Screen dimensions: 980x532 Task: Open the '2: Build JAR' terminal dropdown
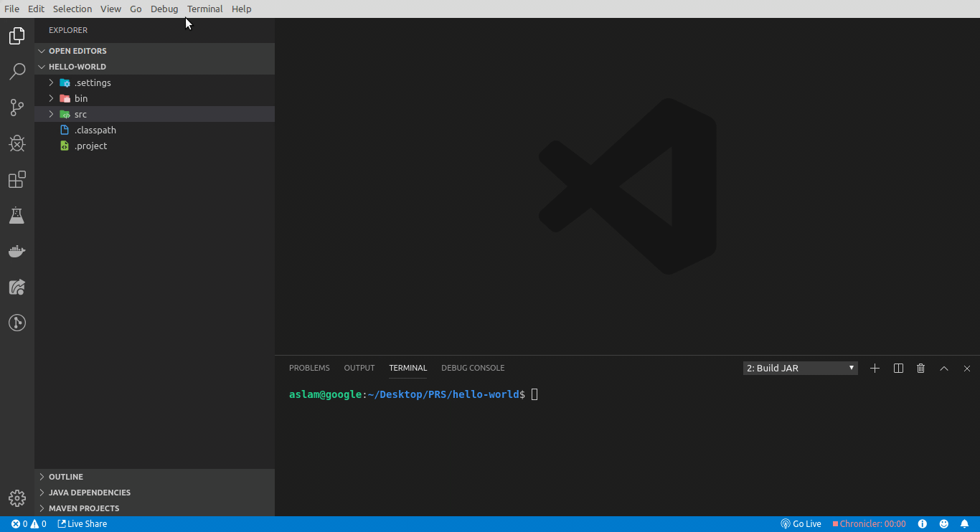click(799, 368)
